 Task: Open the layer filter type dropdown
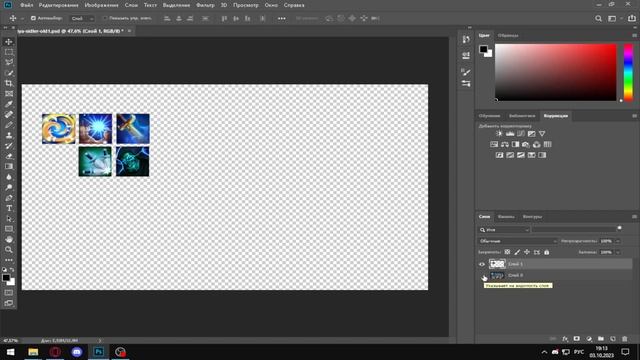pyautogui.click(x=504, y=230)
